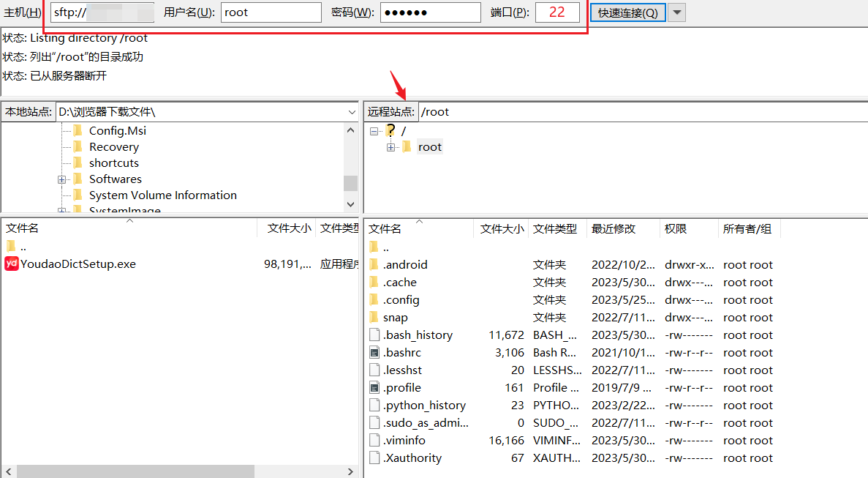Select owner 'root root' in .Xauthority row
Image resolution: width=868 pixels, height=478 pixels.
[748, 458]
